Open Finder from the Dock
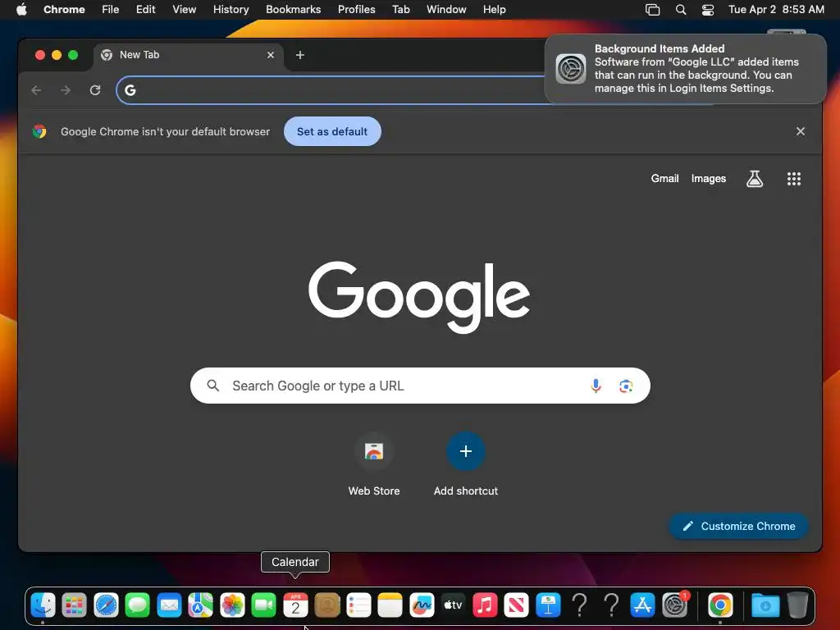The height and width of the screenshot is (630, 840). pyautogui.click(x=43, y=605)
